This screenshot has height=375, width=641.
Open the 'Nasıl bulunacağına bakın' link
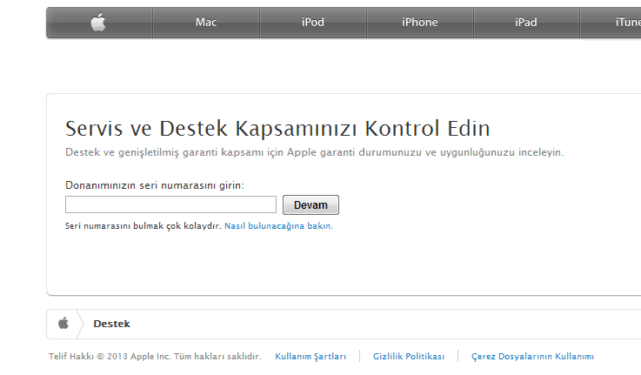tap(278, 226)
